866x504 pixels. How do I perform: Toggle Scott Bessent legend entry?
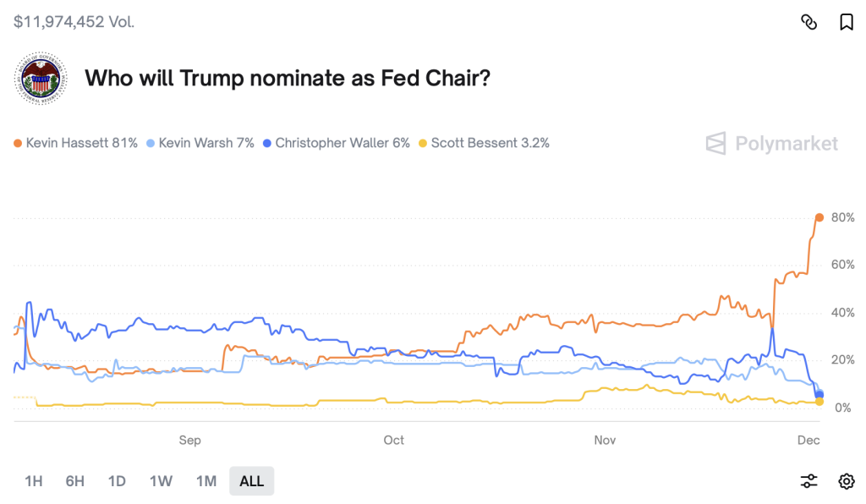[484, 143]
